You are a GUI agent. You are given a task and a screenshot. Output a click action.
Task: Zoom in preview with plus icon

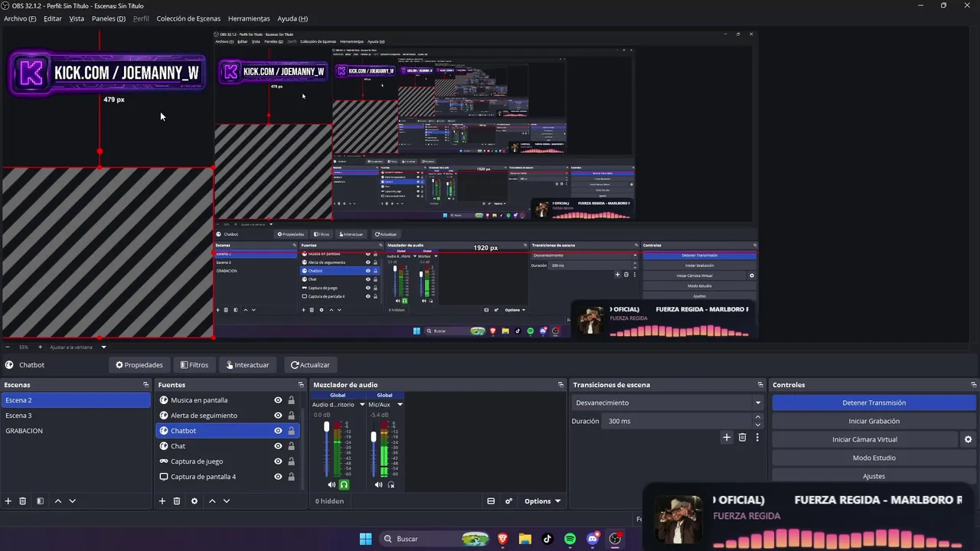click(41, 347)
